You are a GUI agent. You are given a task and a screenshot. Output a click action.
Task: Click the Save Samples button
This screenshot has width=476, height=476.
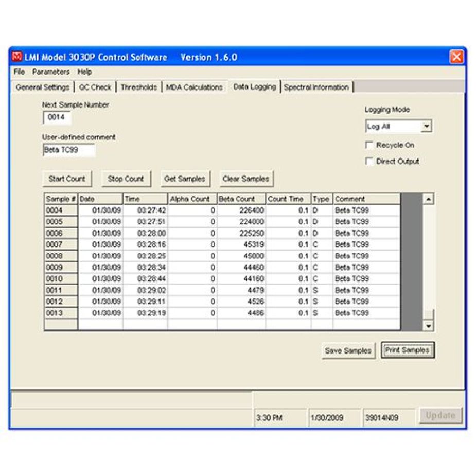348,351
